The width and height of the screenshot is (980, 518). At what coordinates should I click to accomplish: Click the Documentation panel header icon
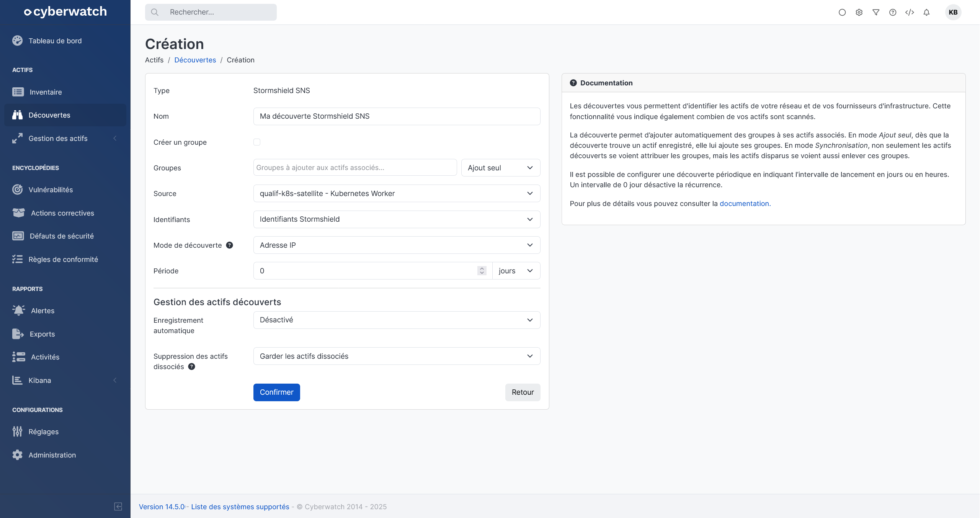click(x=573, y=83)
